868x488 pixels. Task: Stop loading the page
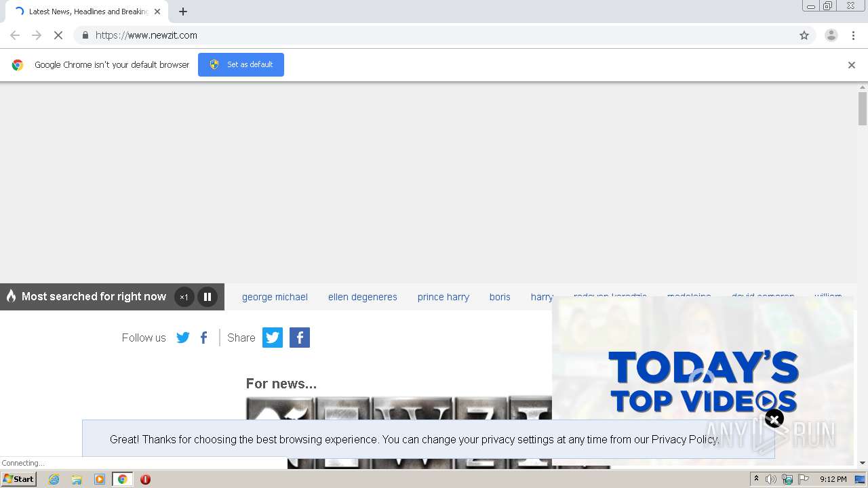tap(58, 35)
